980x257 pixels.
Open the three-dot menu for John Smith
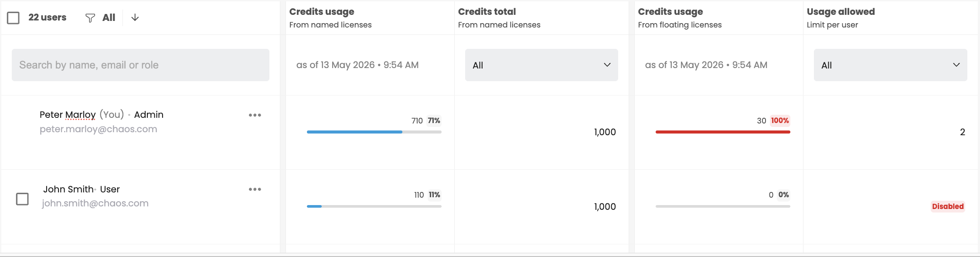click(x=255, y=189)
